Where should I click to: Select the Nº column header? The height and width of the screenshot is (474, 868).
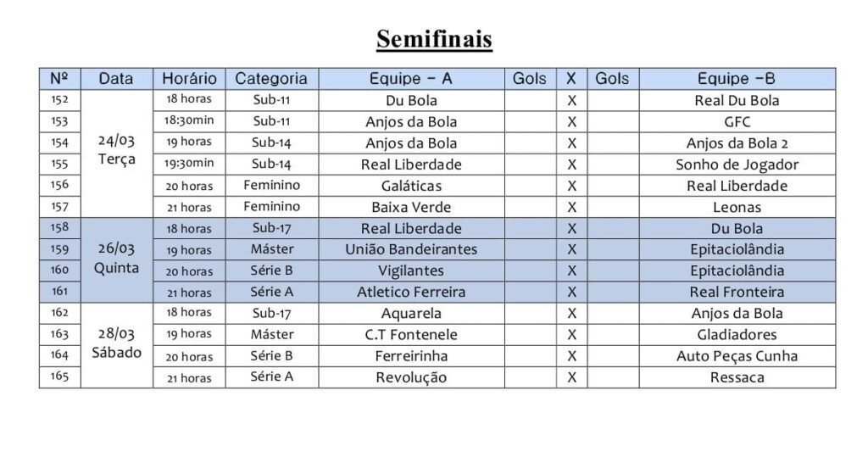click(59, 79)
